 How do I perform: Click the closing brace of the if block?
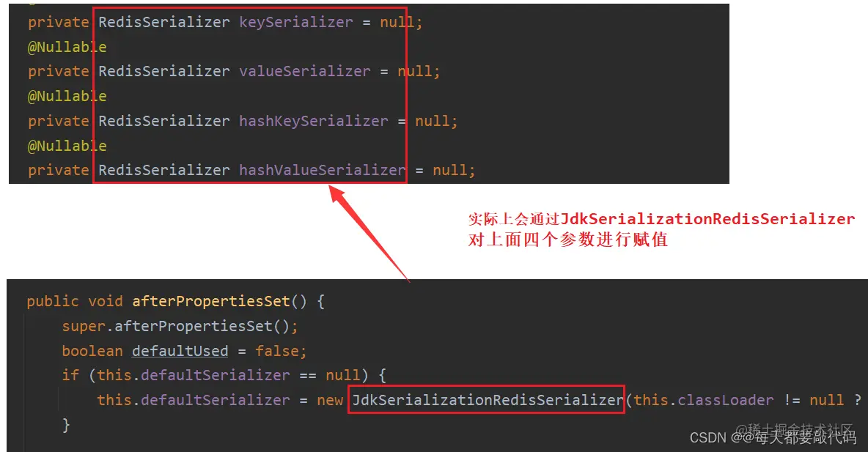[x=66, y=425]
